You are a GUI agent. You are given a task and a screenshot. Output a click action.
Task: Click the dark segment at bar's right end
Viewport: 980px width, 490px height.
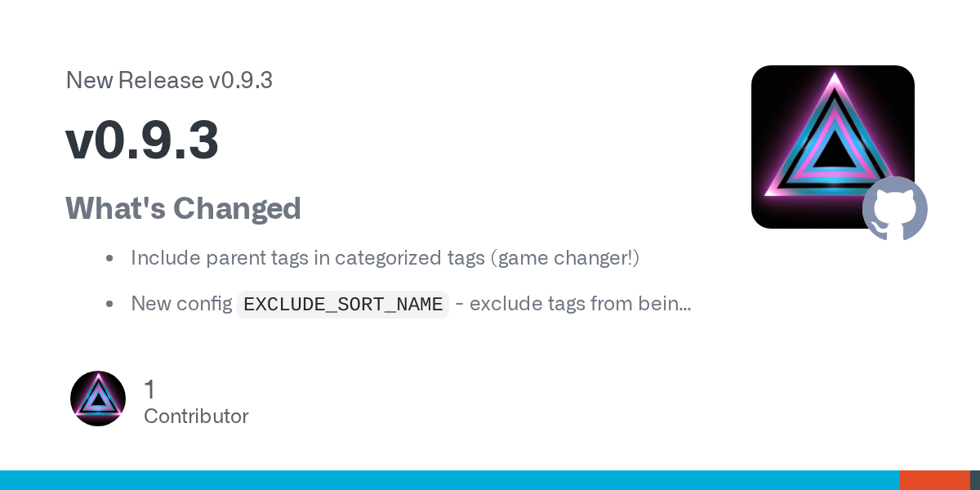pyautogui.click(x=975, y=480)
